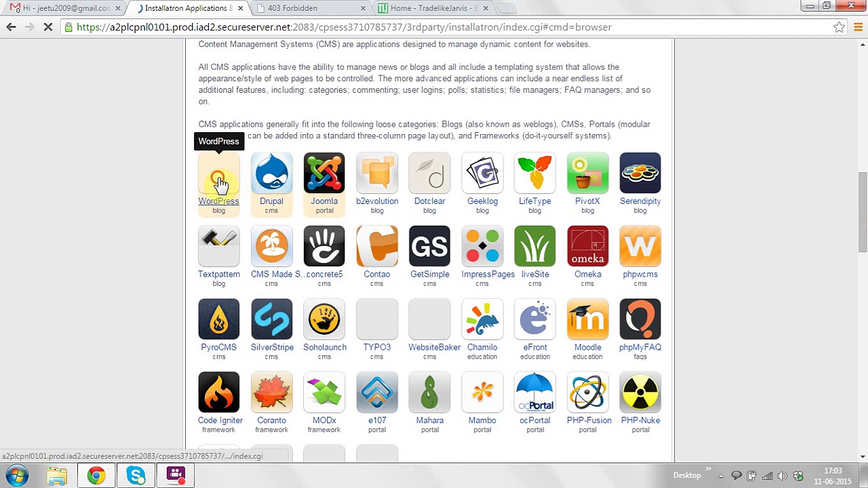
Task: Open the Windows Start menu
Action: tap(16, 475)
